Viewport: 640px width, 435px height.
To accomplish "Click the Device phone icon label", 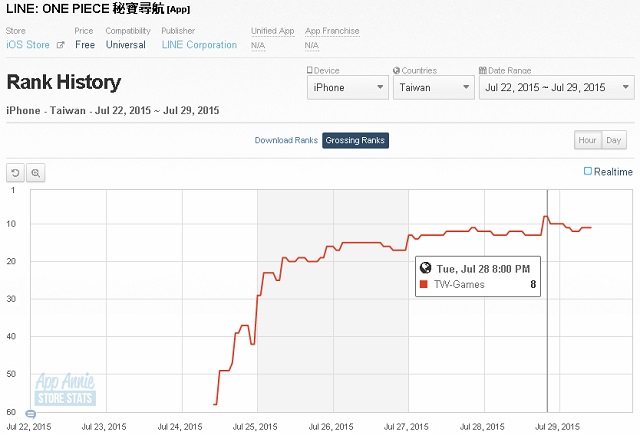I will [309, 70].
